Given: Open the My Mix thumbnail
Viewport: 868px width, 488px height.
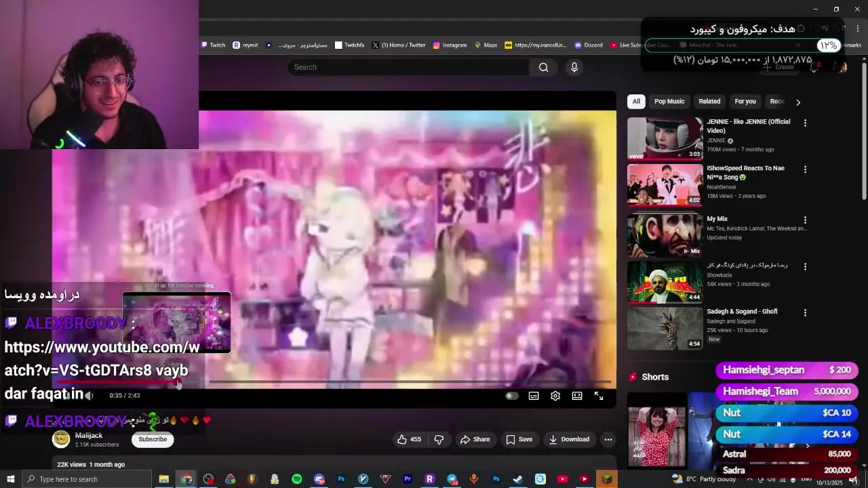Looking at the screenshot, I should (665, 235).
